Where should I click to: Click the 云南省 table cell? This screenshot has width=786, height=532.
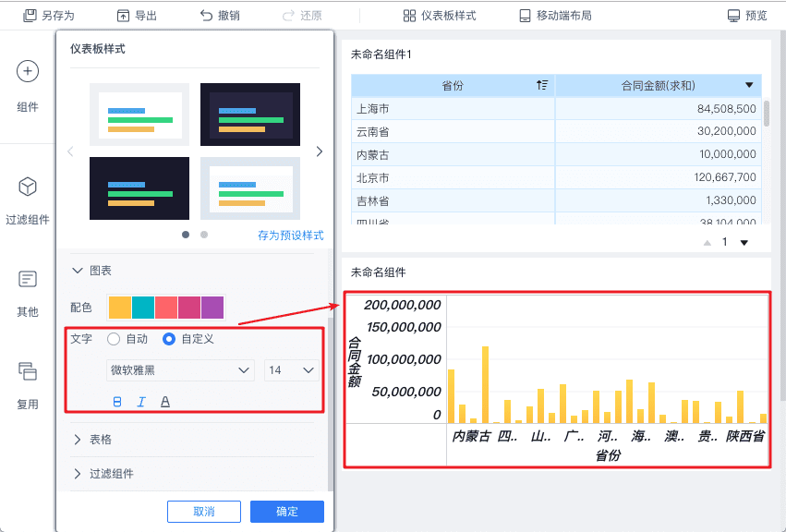(x=453, y=131)
